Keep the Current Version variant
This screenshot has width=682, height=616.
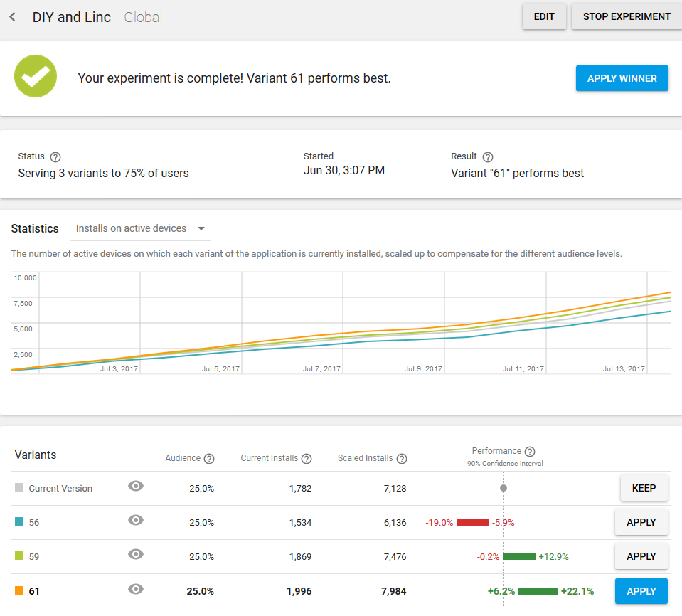click(644, 488)
